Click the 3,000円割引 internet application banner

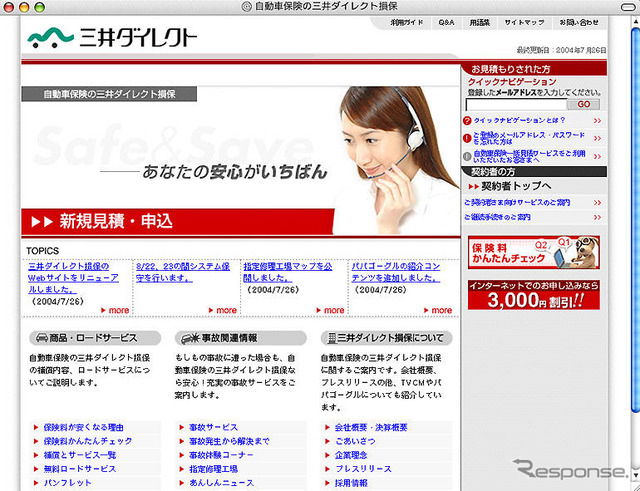(x=534, y=295)
